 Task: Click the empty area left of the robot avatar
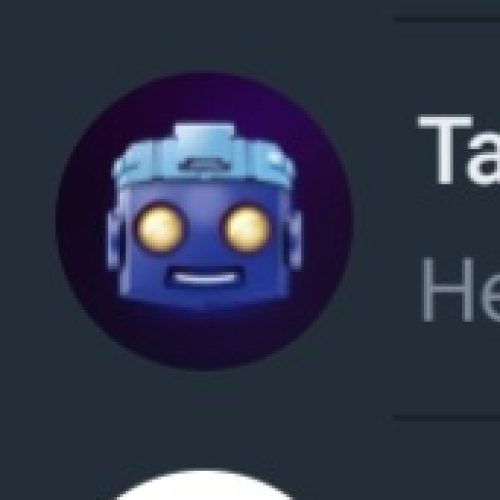coord(28,221)
